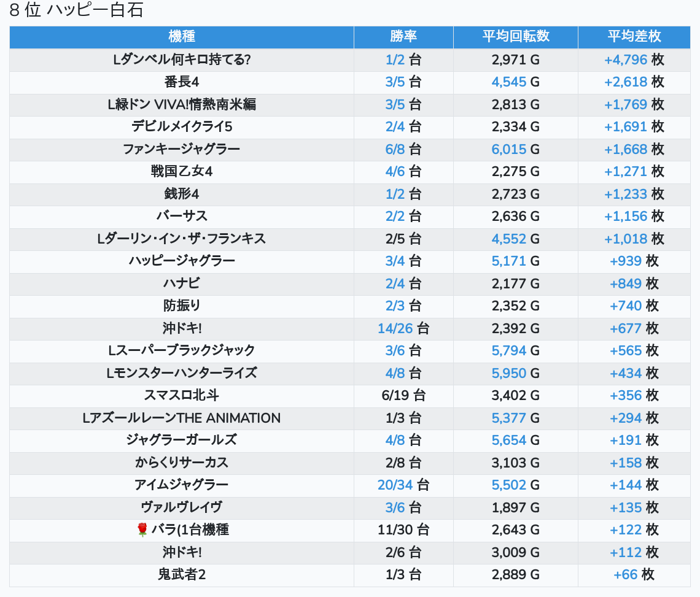Select スマスロ北斗 machine name
Viewport: 700px width, 597px height.
click(x=182, y=395)
